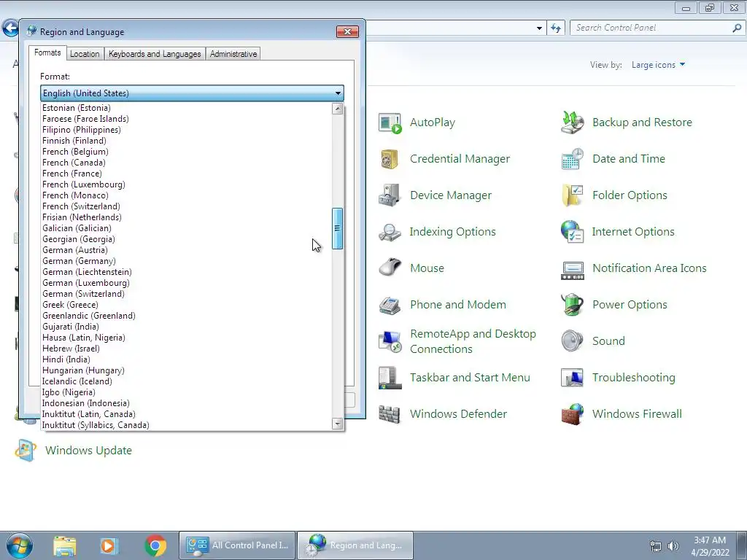Image resolution: width=747 pixels, height=560 pixels.
Task: Select Filipino (Philippines) format
Action: point(186,130)
